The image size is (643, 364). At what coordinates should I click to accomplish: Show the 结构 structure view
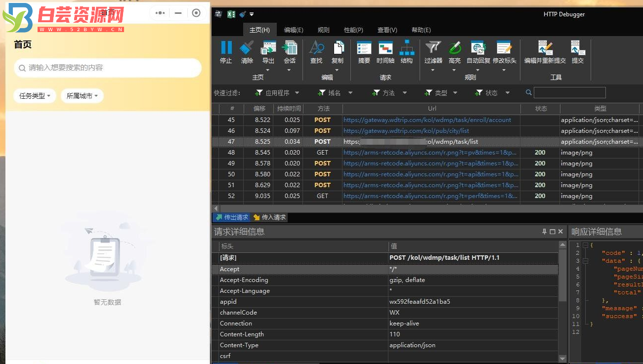pos(407,47)
